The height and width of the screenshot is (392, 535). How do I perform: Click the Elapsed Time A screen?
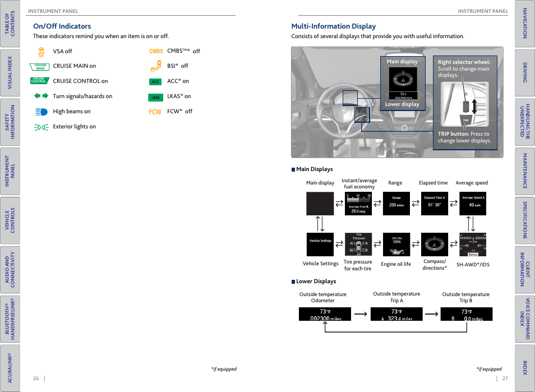coord(435,204)
